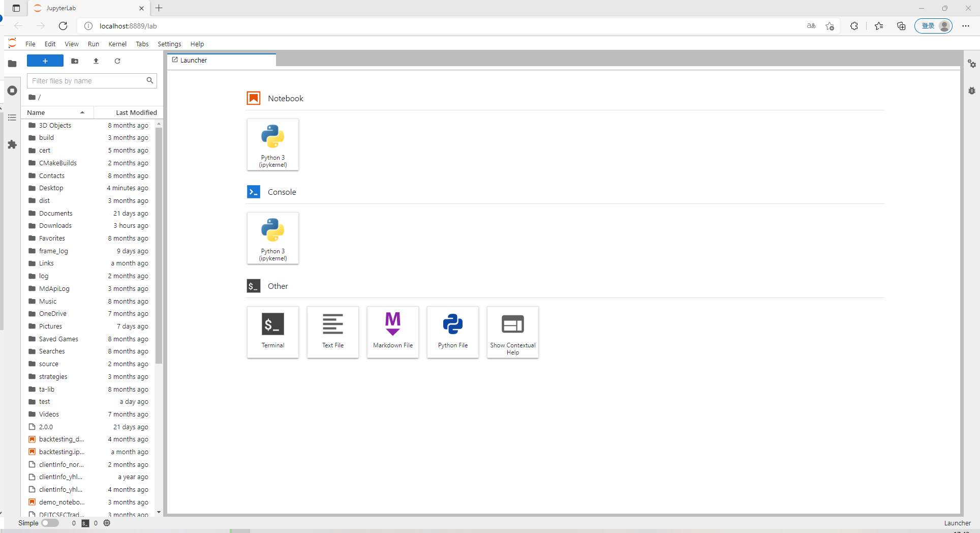Open browser settings ellipsis menu
Viewport: 980px width, 533px height.
click(x=966, y=26)
